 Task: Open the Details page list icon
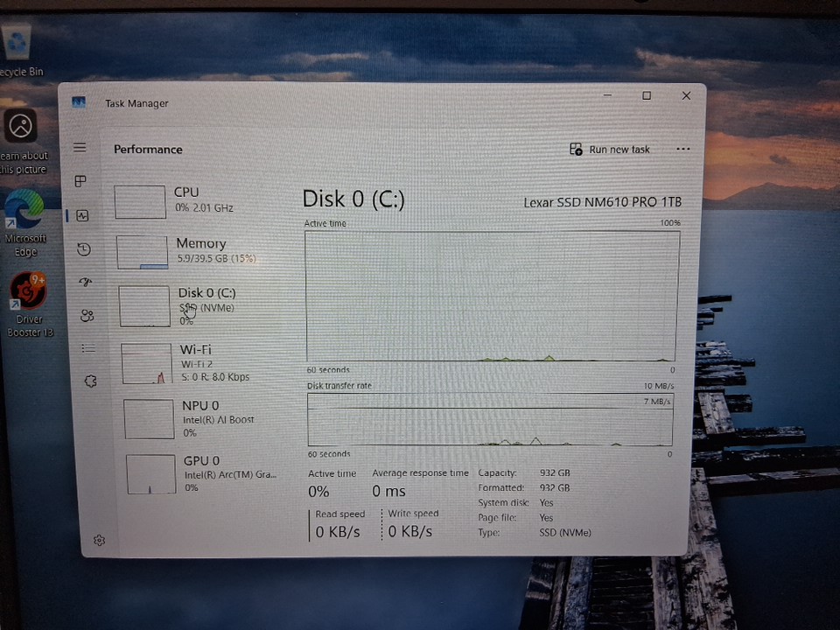click(x=88, y=348)
